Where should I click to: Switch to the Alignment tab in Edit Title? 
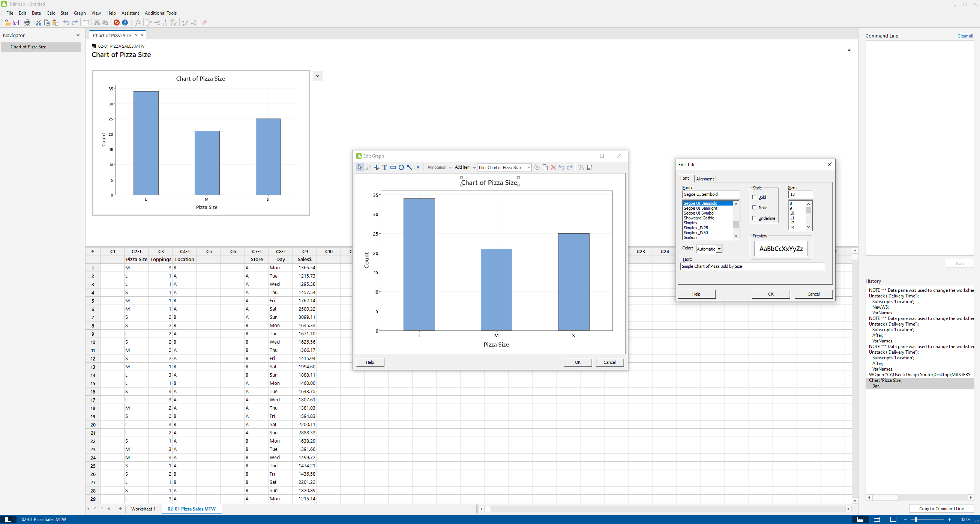(x=705, y=179)
